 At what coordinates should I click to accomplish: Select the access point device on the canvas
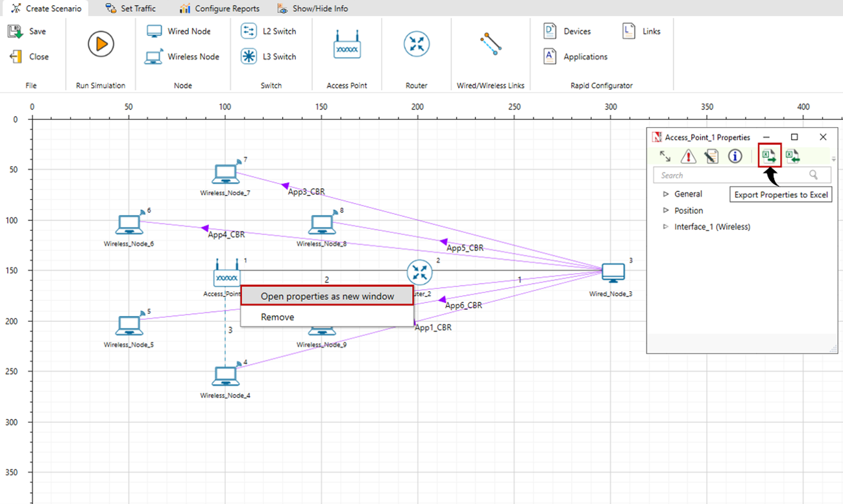pos(226,274)
